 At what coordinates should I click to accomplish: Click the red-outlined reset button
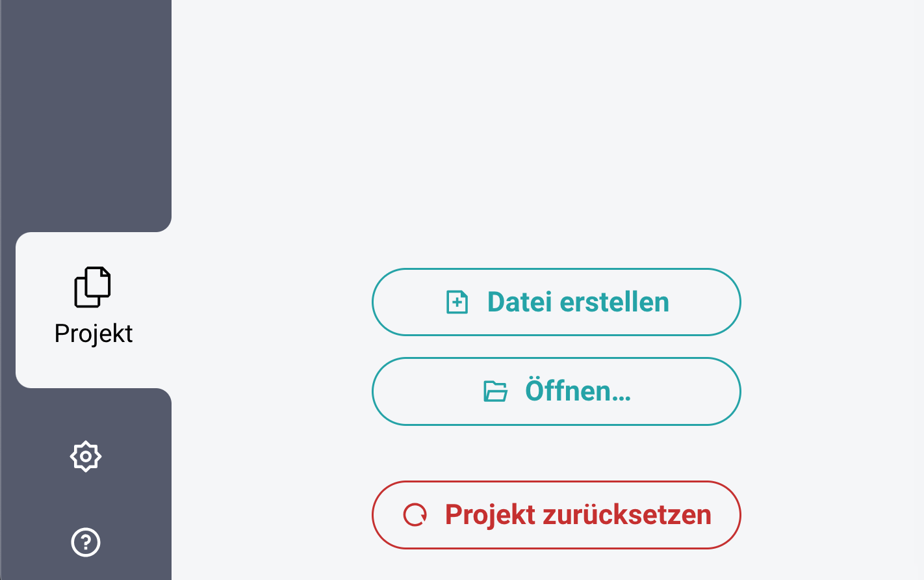point(556,515)
